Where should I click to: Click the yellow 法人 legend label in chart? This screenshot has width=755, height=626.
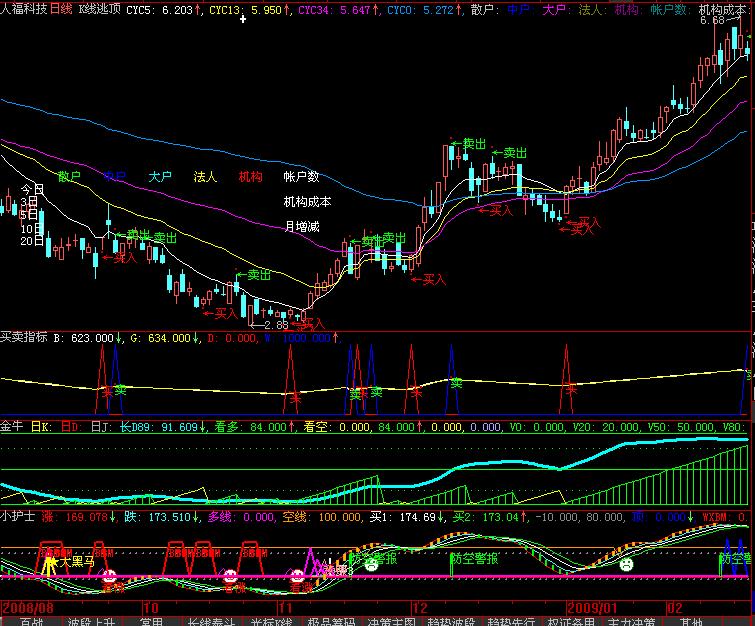coord(205,177)
